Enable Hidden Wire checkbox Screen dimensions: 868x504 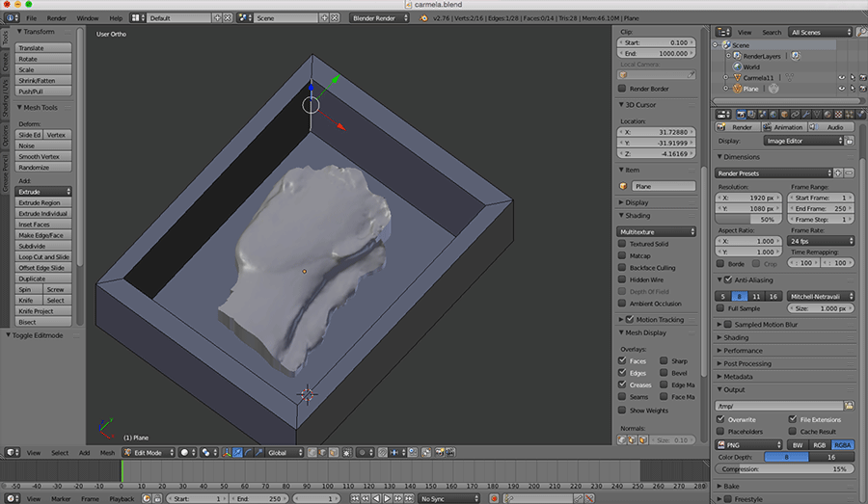pyautogui.click(x=622, y=279)
